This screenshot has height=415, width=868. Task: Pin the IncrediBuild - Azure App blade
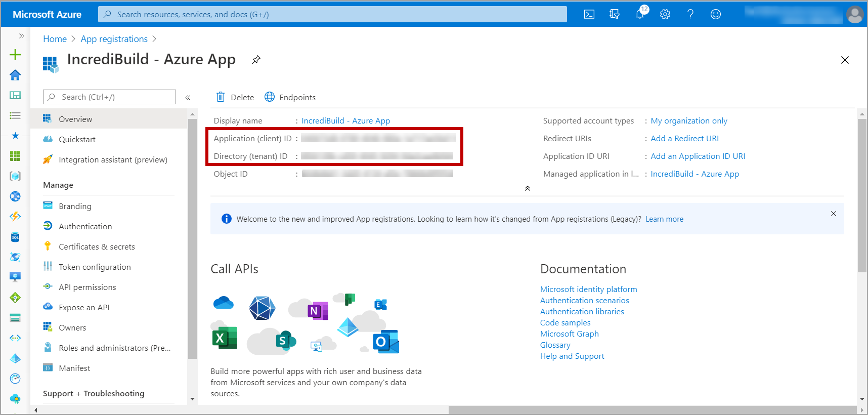click(256, 60)
